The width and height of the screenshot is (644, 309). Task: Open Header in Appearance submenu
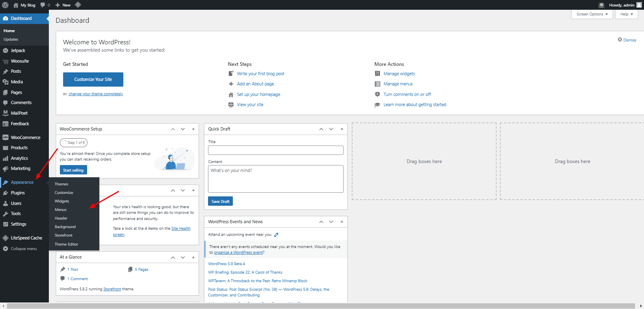61,218
